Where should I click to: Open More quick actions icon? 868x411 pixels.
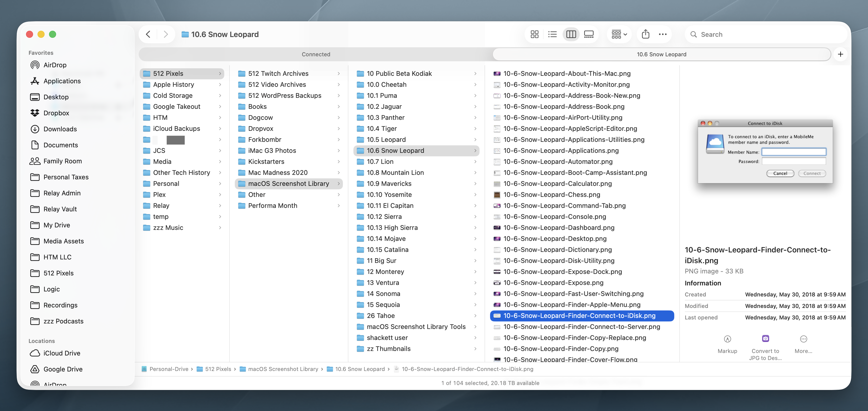point(803,339)
